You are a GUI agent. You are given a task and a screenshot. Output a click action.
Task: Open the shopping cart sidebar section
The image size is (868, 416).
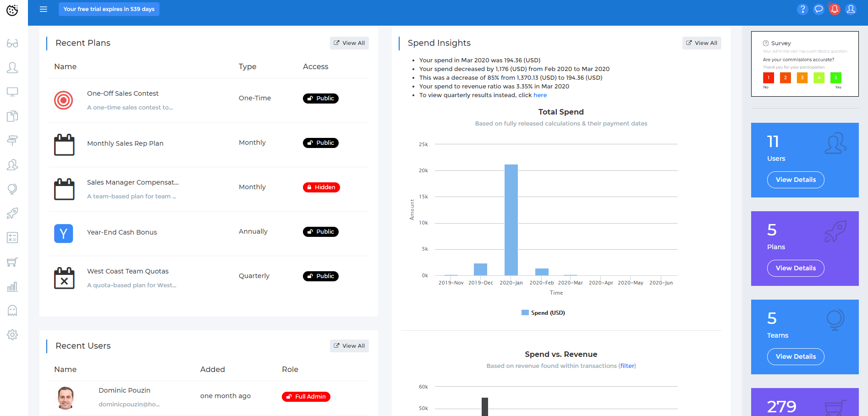(x=12, y=262)
